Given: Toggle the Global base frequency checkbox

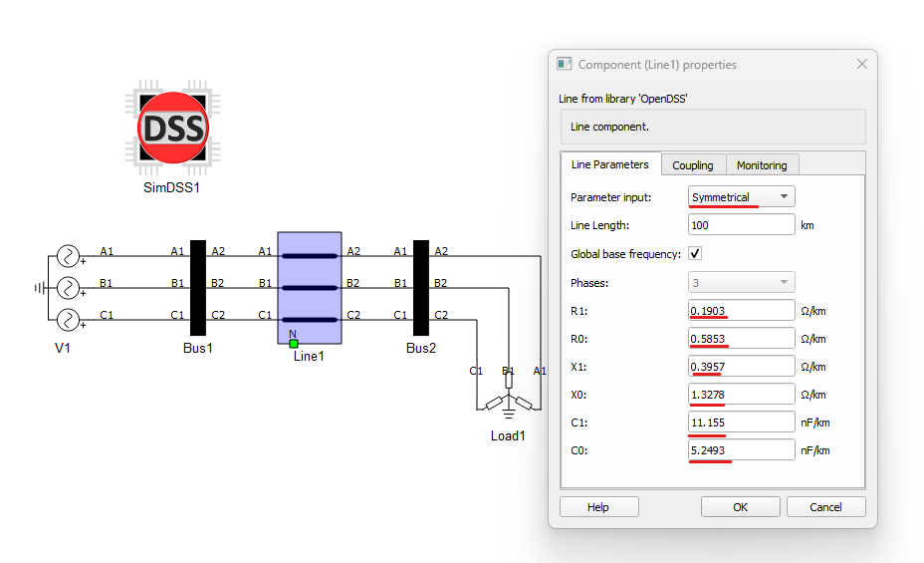Looking at the screenshot, I should [x=695, y=253].
